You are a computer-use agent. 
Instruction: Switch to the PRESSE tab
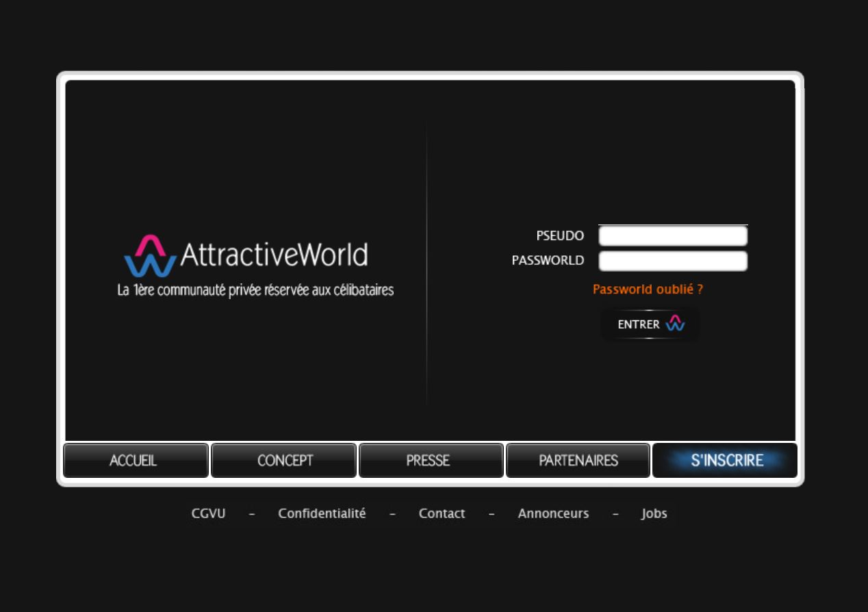[431, 460]
